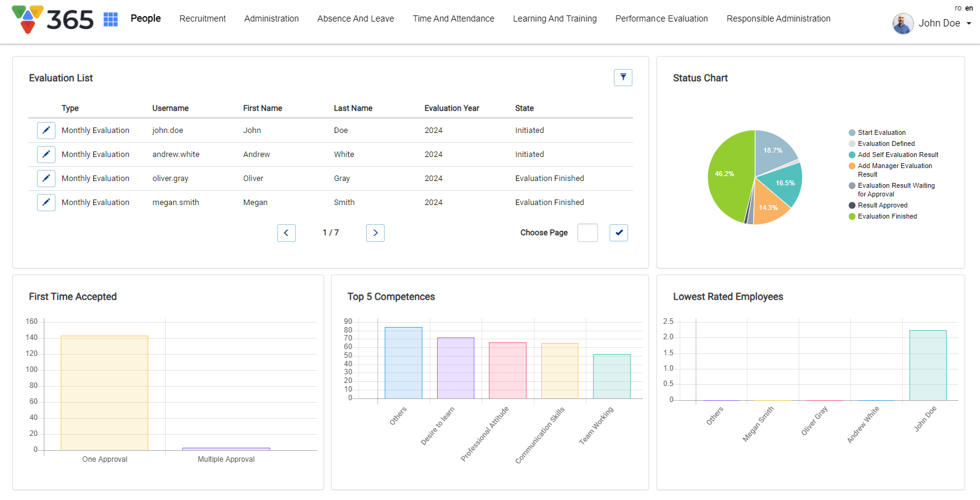Click the Choose Page input field
Image resolution: width=980 pixels, height=500 pixels.
pyautogui.click(x=587, y=233)
